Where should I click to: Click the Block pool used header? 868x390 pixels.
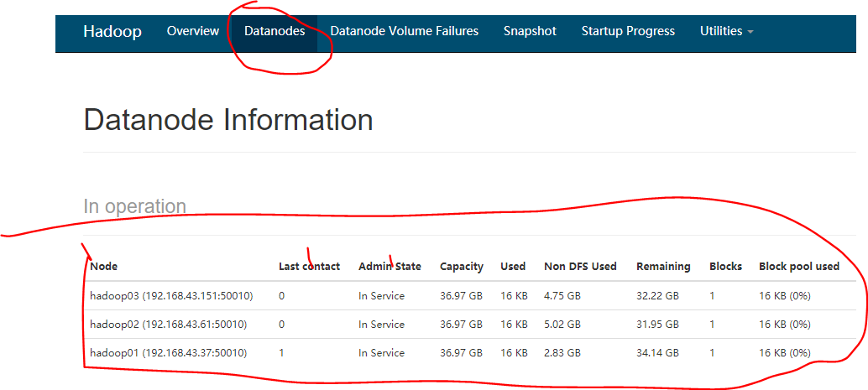[x=799, y=266]
